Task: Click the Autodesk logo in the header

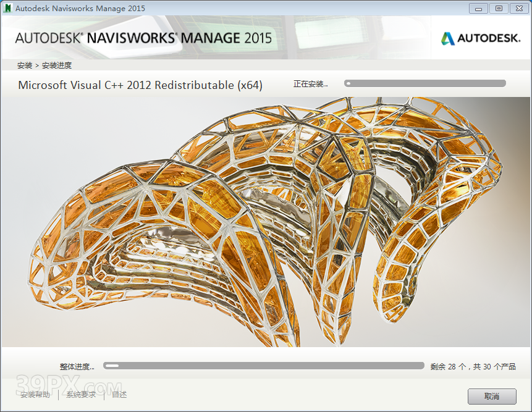Action: (480, 38)
